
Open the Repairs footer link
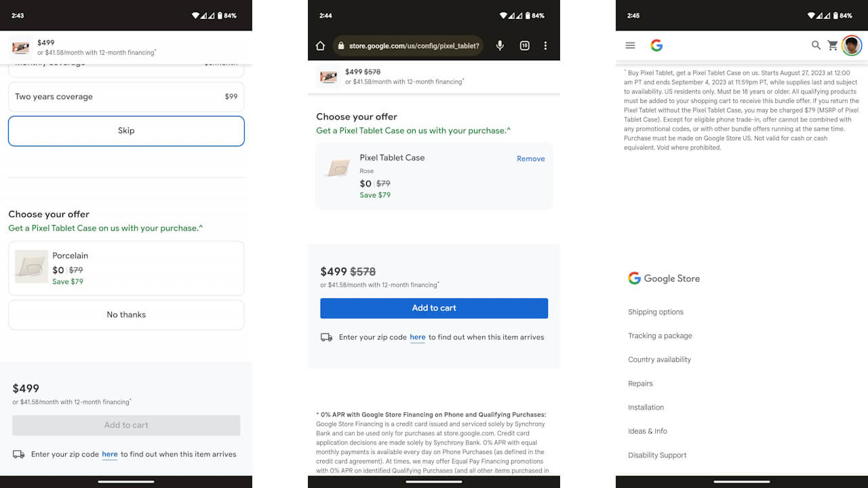(640, 384)
